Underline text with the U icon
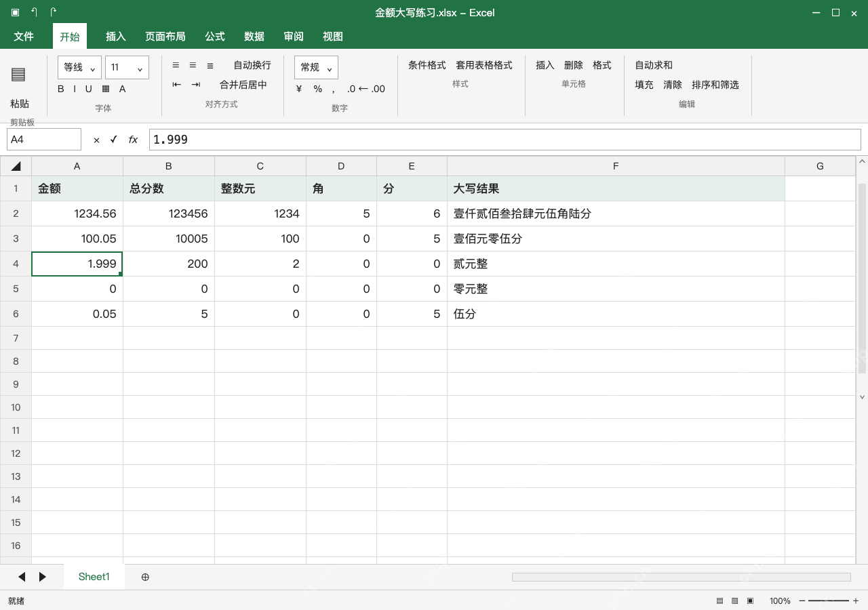Screen dimensions: 868x610 [x=88, y=89]
